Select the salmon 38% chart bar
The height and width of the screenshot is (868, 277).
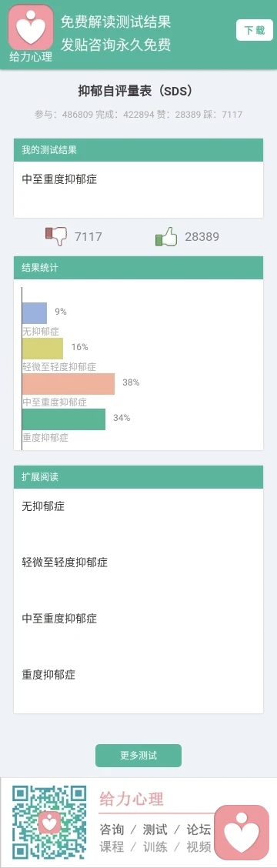pos(68,384)
